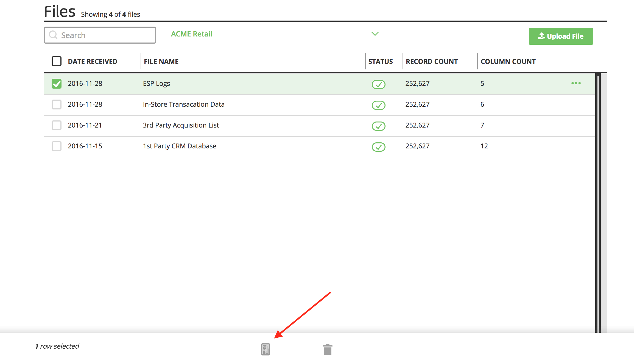The height and width of the screenshot is (364, 634).
Task: Uncheck the ESP Logs row checkbox
Action: pos(57,84)
